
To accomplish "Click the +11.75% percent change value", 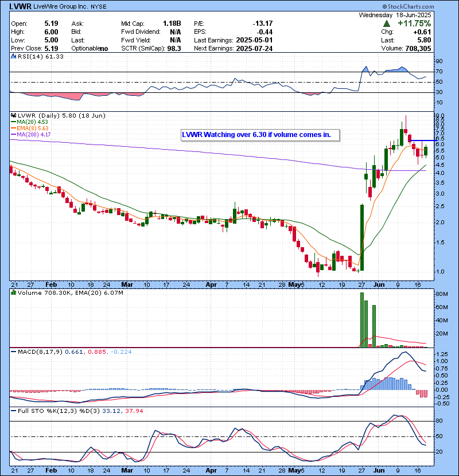I will click(x=414, y=24).
